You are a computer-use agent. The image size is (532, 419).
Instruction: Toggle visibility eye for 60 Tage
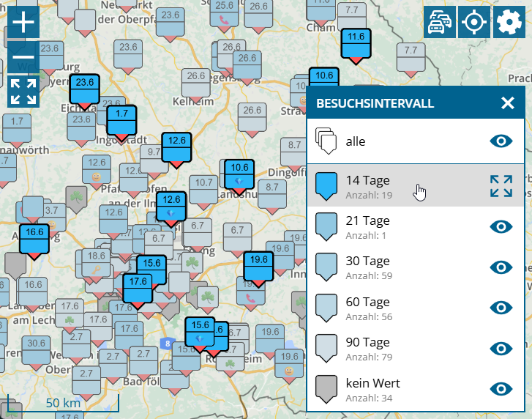[501, 308]
